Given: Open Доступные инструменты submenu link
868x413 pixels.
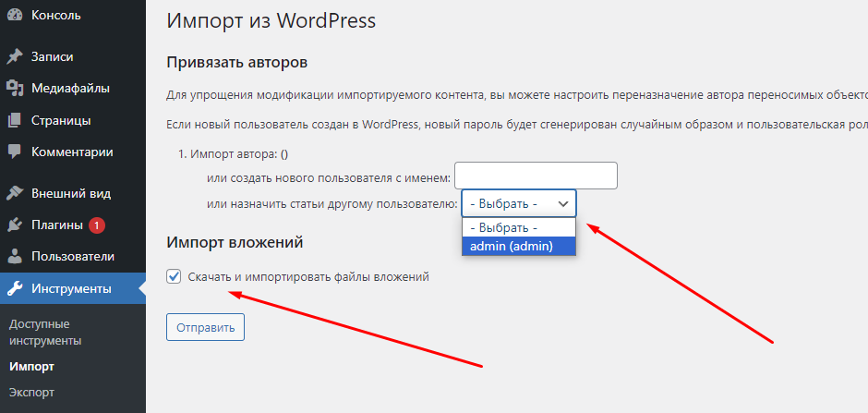Looking at the screenshot, I should click(x=45, y=333).
